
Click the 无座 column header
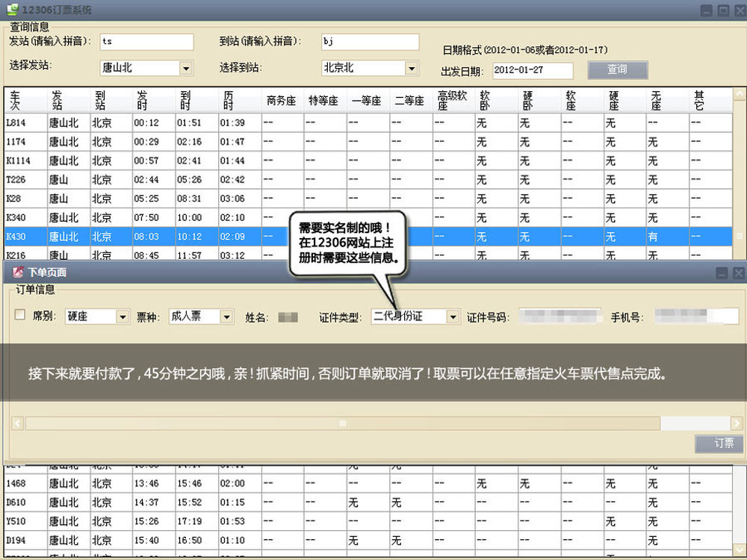click(667, 101)
